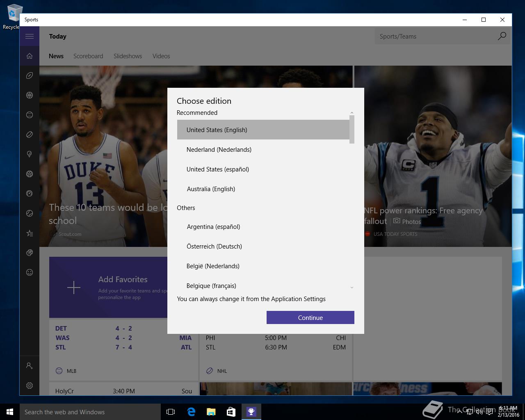
Task: Open the Settings gear in sidebar
Action: (x=30, y=386)
